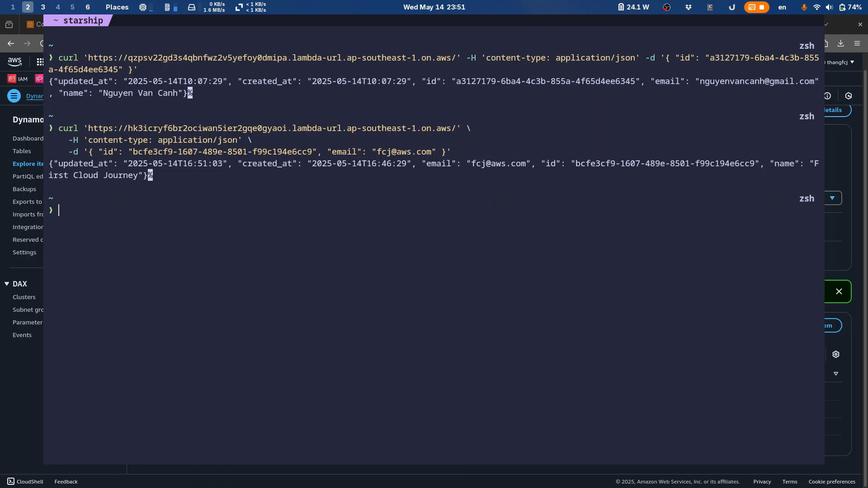The width and height of the screenshot is (868, 488).
Task: Open the Dropbox tray icon
Action: pyautogui.click(x=689, y=7)
